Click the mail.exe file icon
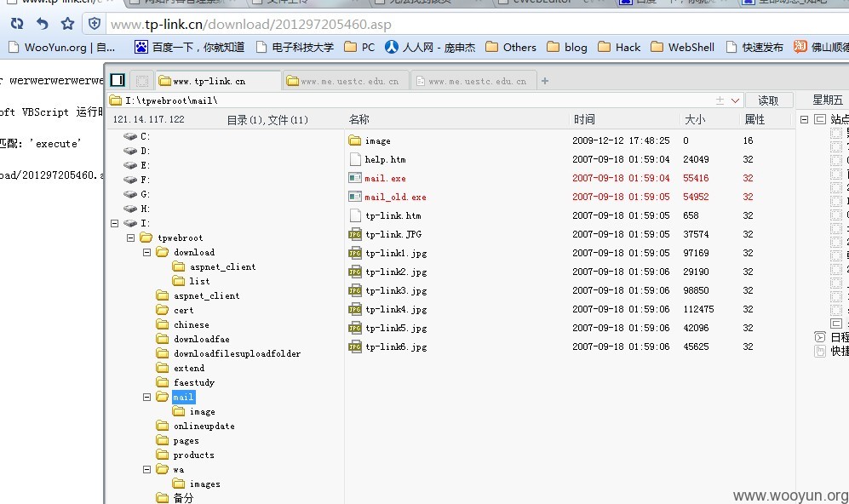 coord(355,178)
